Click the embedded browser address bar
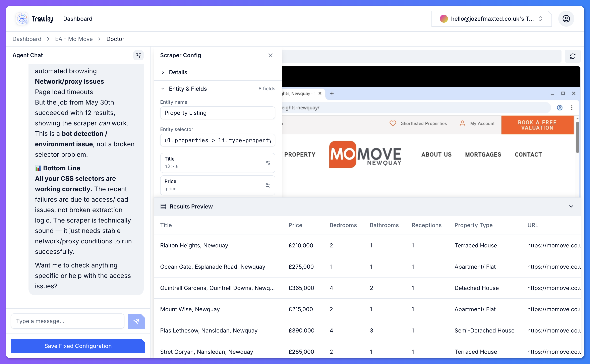Image resolution: width=590 pixels, height=364 pixels. coord(416,108)
